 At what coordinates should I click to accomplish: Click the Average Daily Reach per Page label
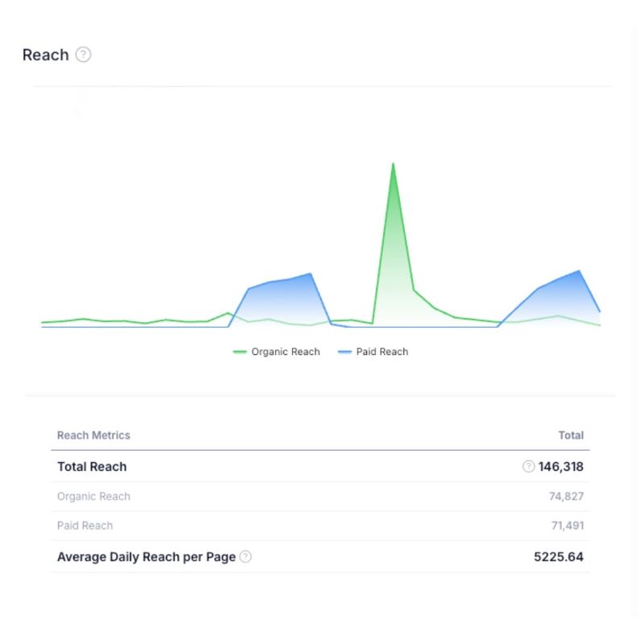coord(146,556)
